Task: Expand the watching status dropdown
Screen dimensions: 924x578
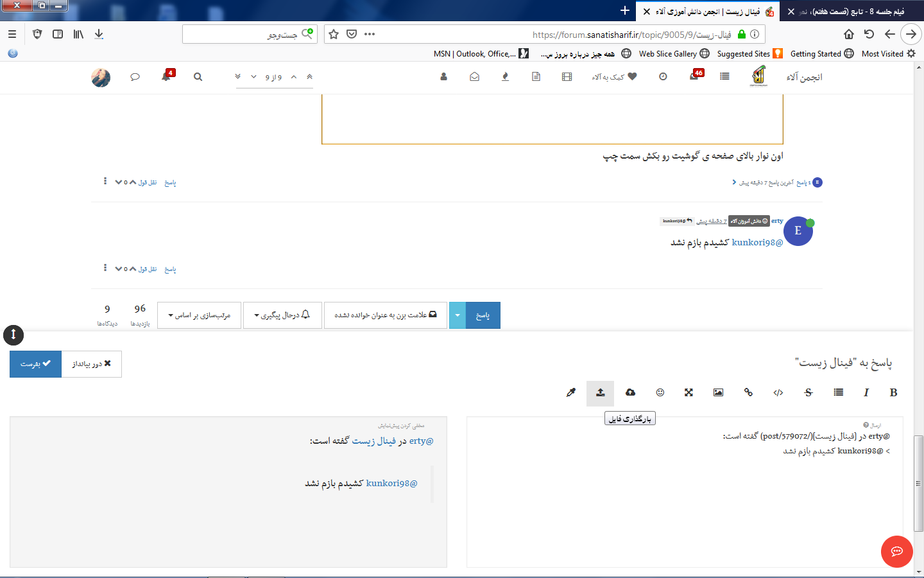Action: [x=282, y=315]
